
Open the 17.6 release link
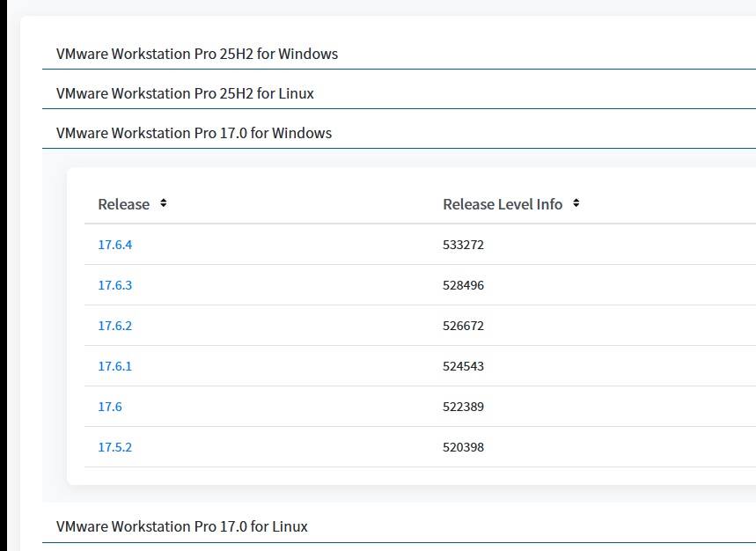click(110, 407)
